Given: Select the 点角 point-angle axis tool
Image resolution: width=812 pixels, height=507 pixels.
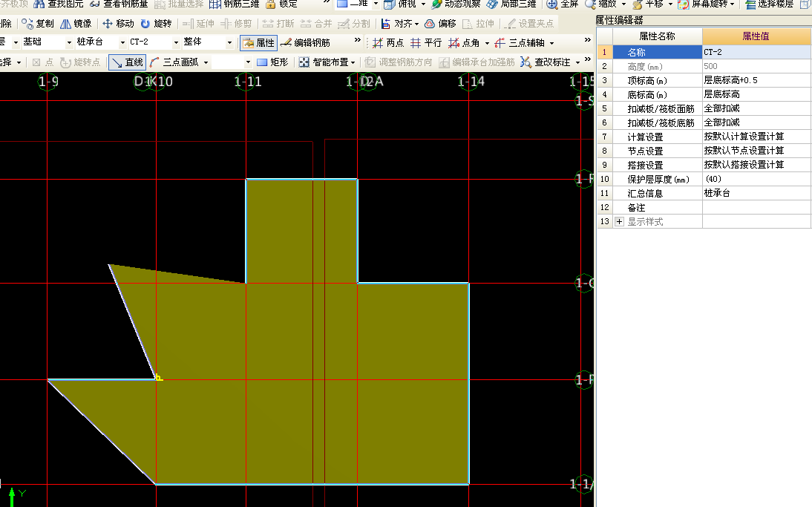Looking at the screenshot, I should [464, 43].
